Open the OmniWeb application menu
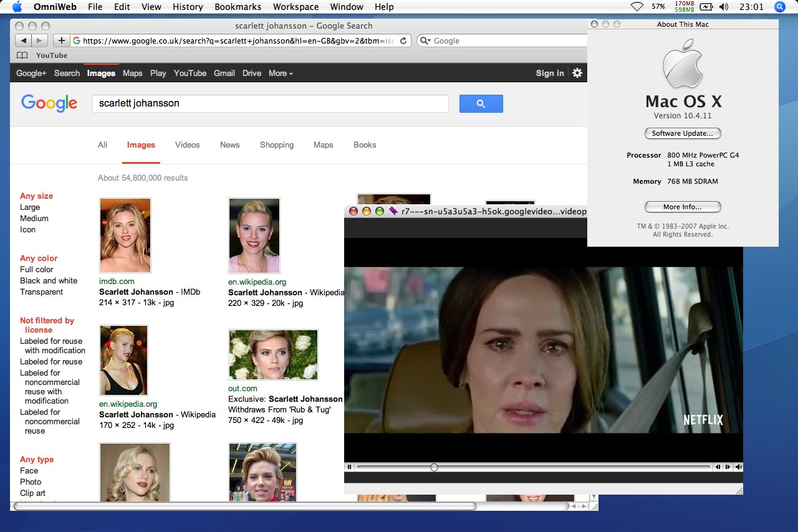The image size is (798, 532). 54,7
